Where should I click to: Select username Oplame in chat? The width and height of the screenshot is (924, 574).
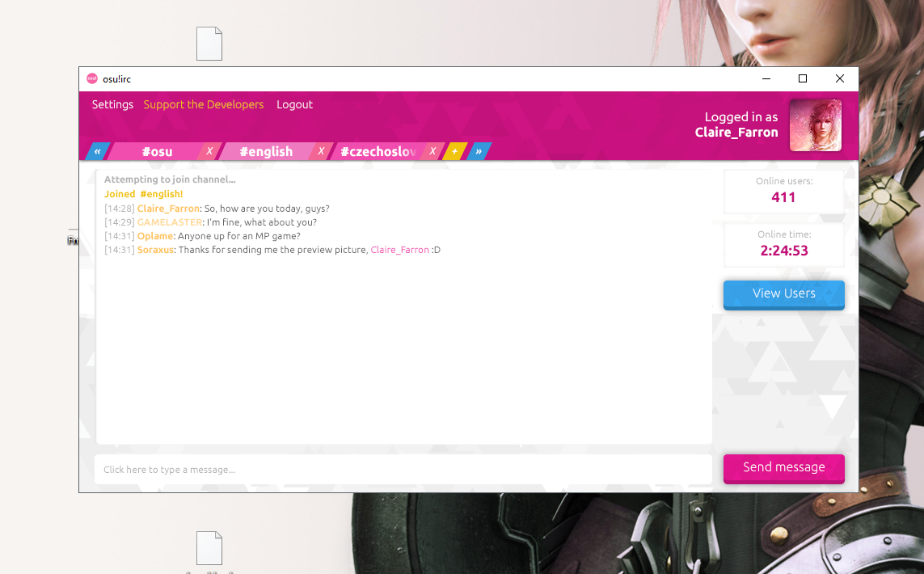point(155,236)
